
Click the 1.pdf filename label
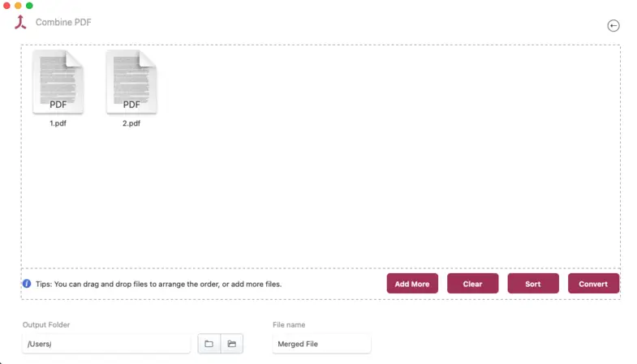pyautogui.click(x=58, y=124)
